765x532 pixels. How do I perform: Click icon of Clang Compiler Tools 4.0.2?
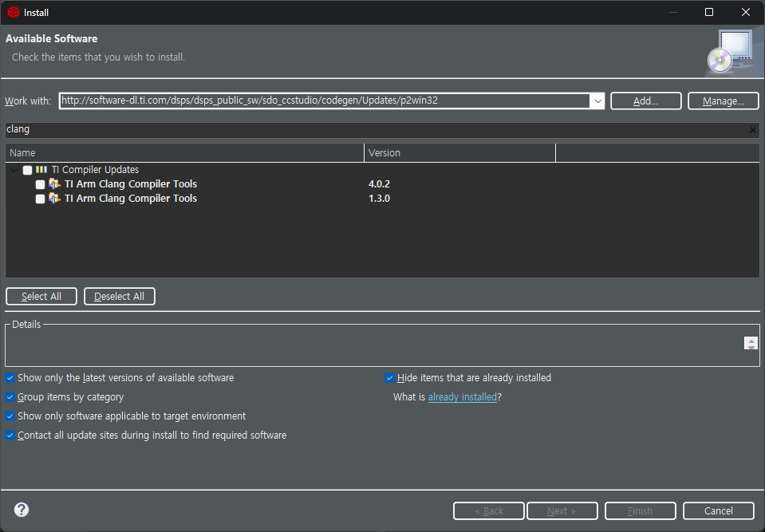(54, 183)
